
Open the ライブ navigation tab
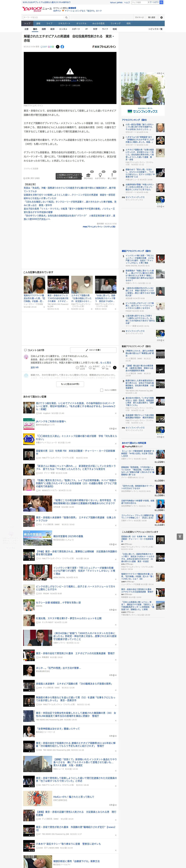pyautogui.click(x=49, y=24)
